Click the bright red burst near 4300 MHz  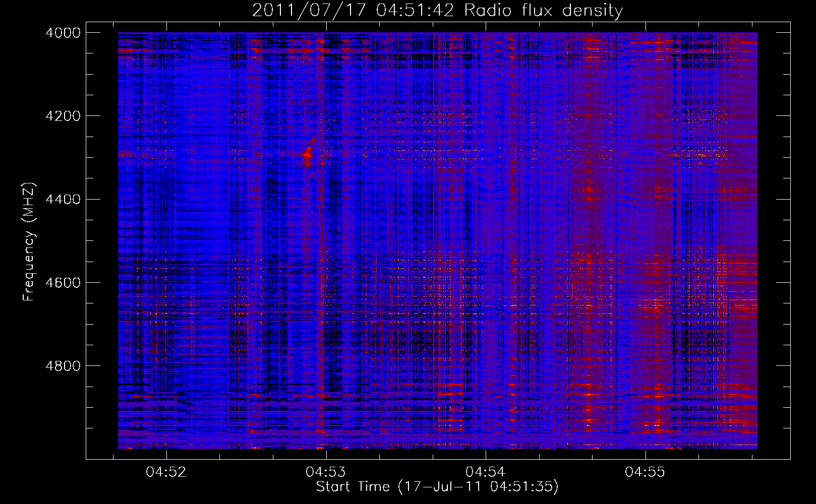(x=308, y=153)
